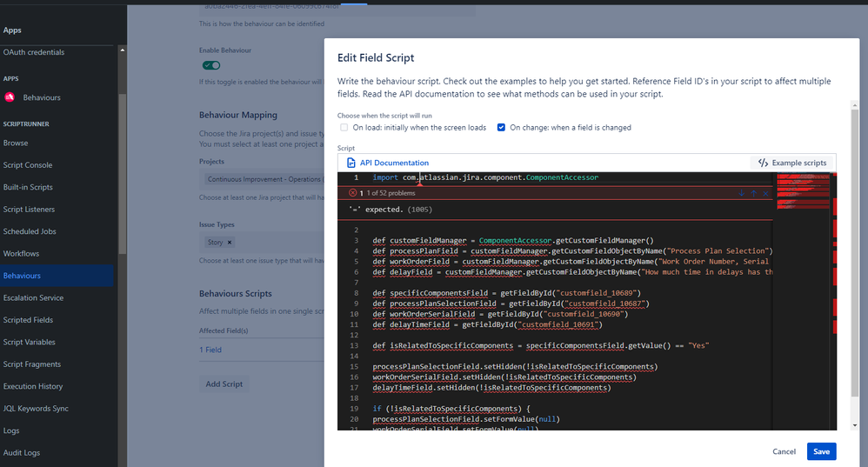The width and height of the screenshot is (868, 467).
Task: Select the highlighted Behaviours menu item
Action: pyautogui.click(x=57, y=276)
